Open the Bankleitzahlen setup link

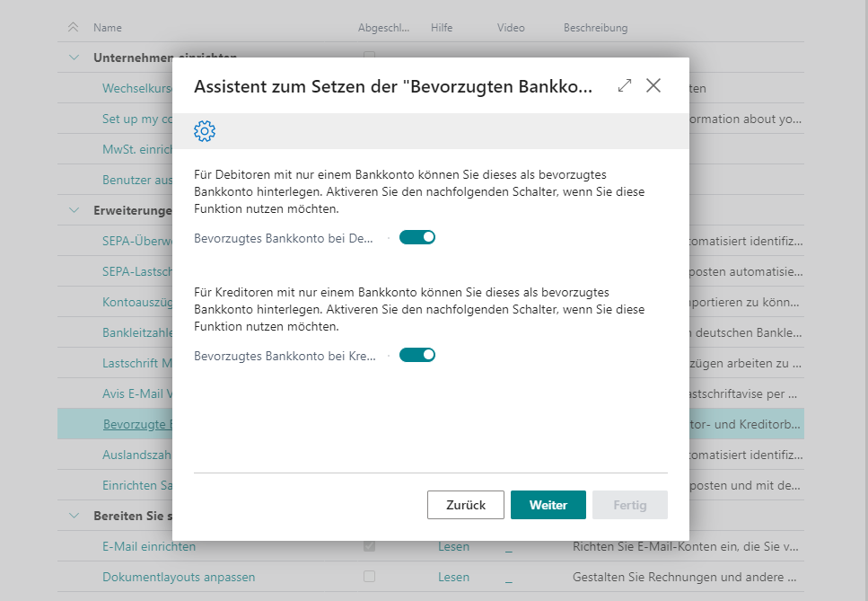(137, 332)
